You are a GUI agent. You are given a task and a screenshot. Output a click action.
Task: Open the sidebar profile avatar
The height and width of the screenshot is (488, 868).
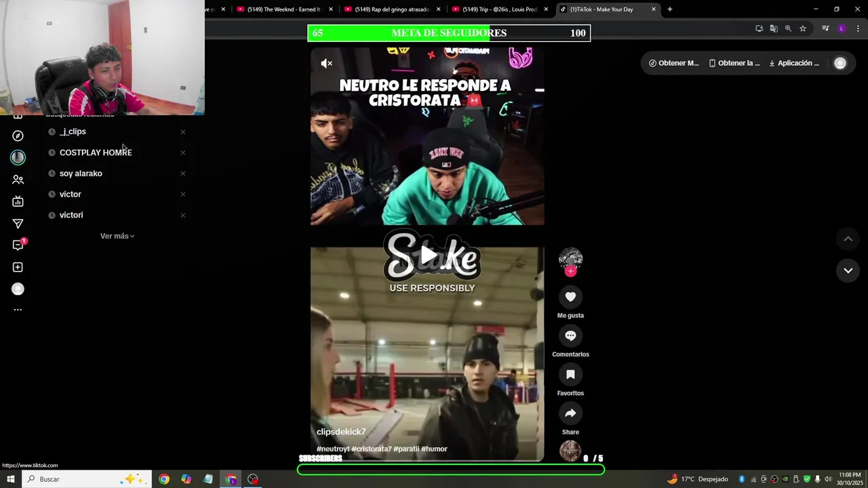coord(18,289)
